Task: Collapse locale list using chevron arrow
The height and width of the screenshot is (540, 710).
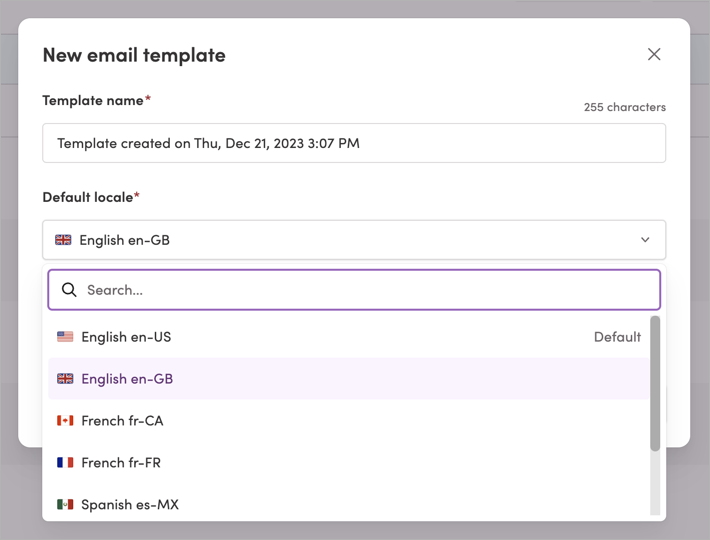Action: 645,240
